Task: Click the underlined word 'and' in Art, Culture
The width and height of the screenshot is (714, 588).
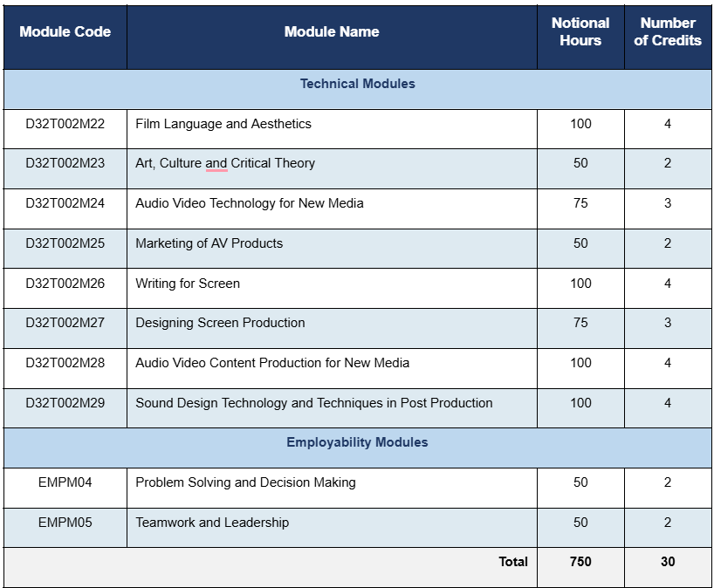Action: (x=216, y=164)
